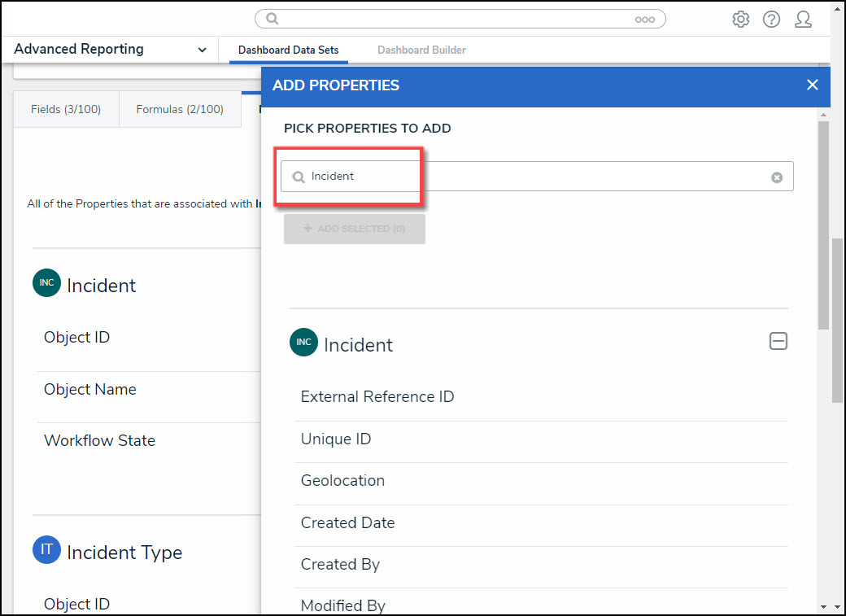Select the Geolocation property
Screen dimensions: 846x616
coord(342,481)
